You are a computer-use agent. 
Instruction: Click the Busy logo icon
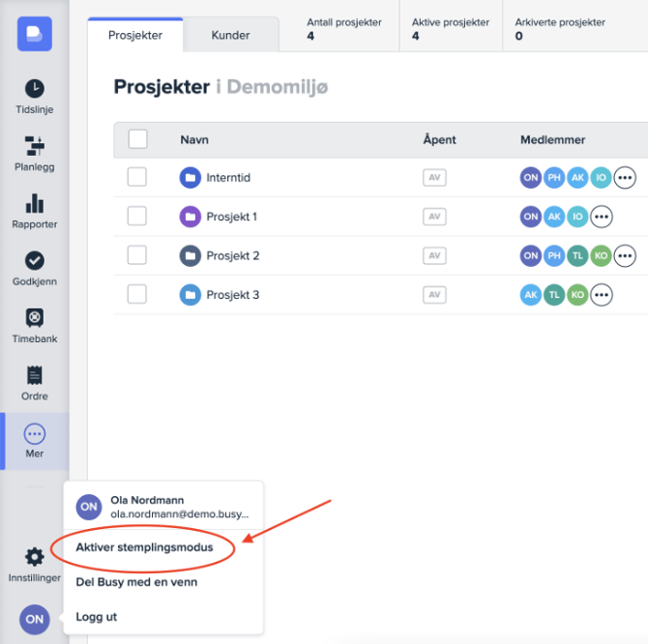coord(34,34)
